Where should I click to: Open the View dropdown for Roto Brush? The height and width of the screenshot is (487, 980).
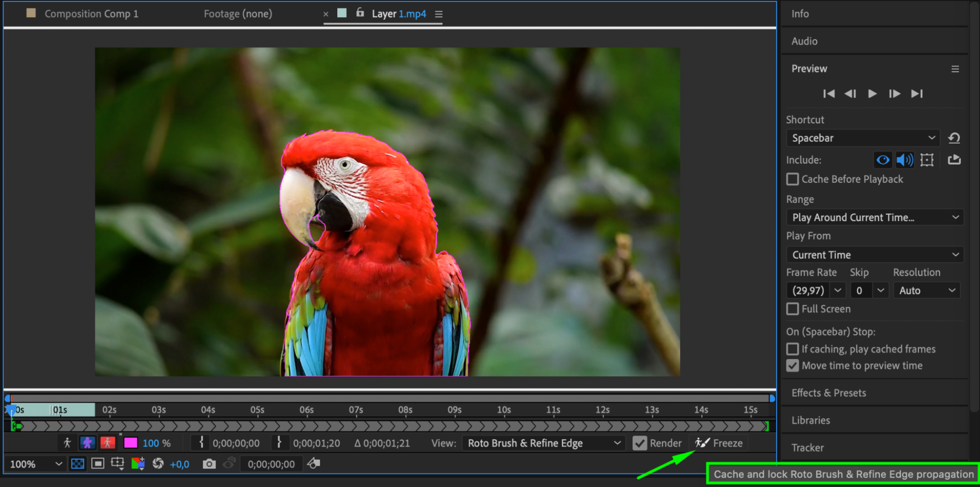543,443
